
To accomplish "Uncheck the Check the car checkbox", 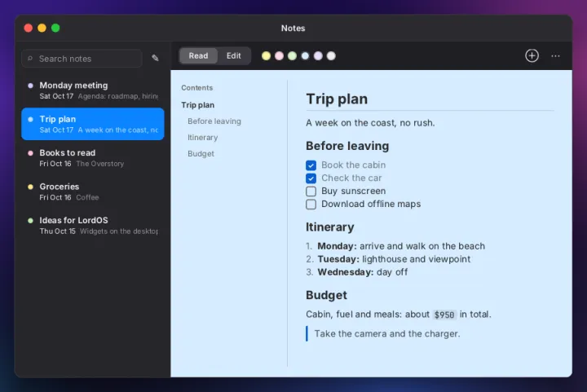I will pyautogui.click(x=311, y=178).
